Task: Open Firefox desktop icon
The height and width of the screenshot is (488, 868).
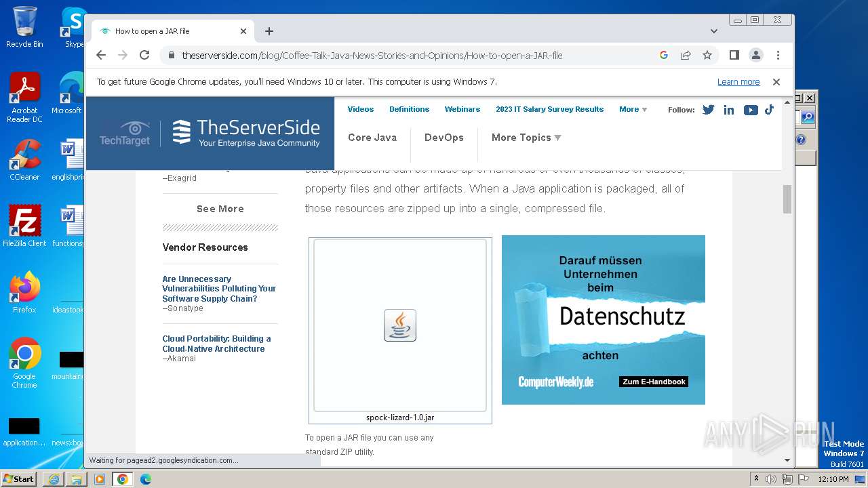Action: click(24, 292)
